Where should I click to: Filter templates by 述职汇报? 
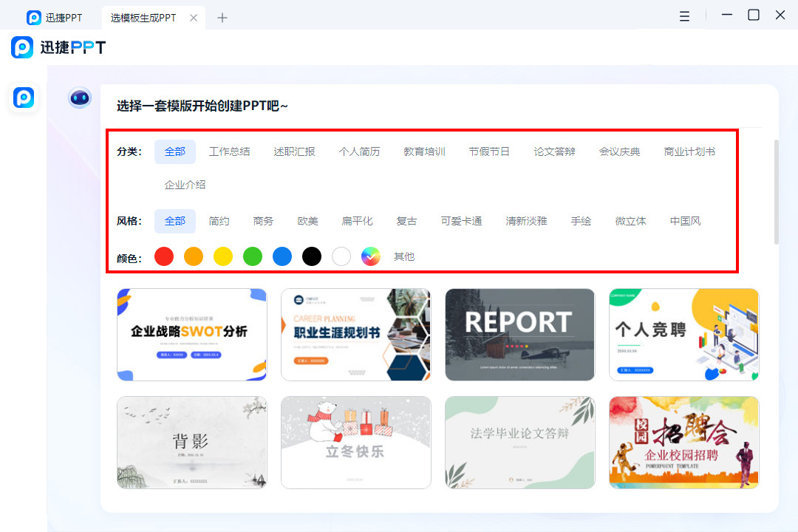(x=294, y=151)
